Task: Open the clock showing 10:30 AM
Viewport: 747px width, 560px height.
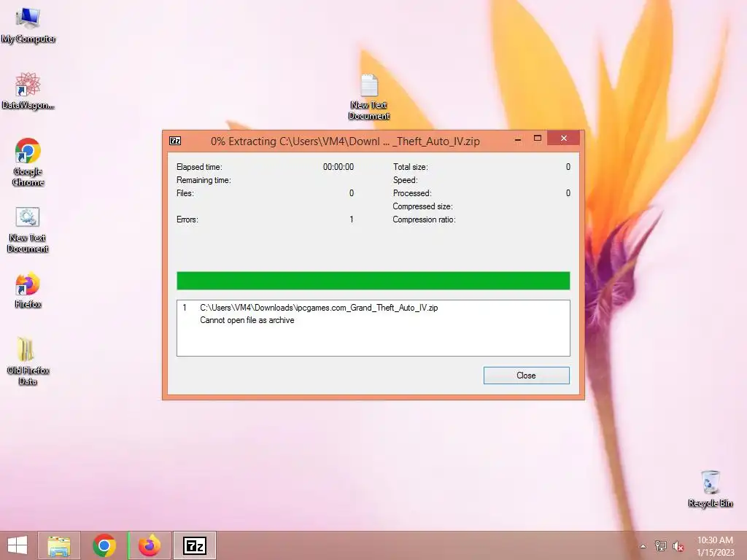Action: click(715, 546)
